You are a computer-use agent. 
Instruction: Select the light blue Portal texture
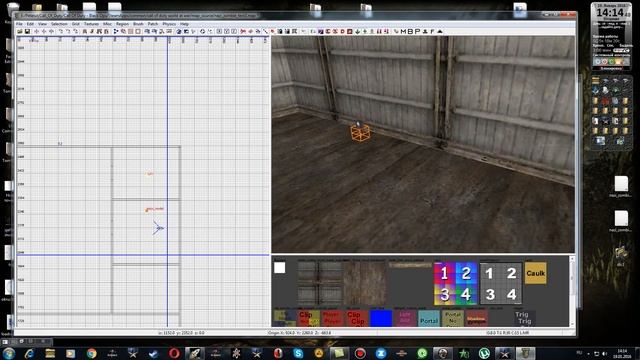[x=429, y=318]
